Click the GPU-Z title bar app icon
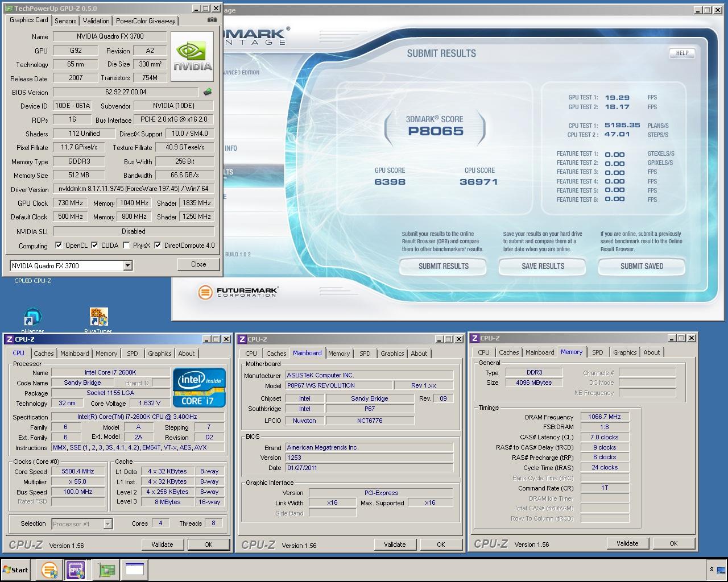728x582 pixels. point(9,9)
